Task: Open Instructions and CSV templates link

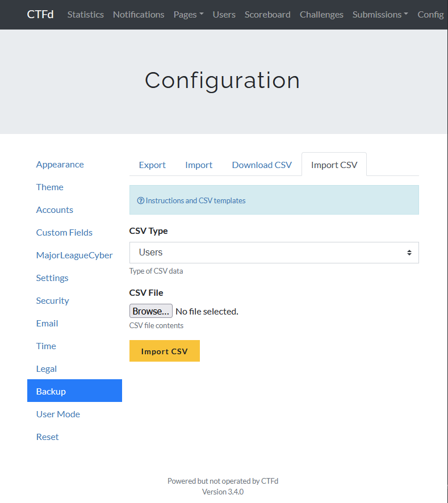Action: click(x=195, y=201)
